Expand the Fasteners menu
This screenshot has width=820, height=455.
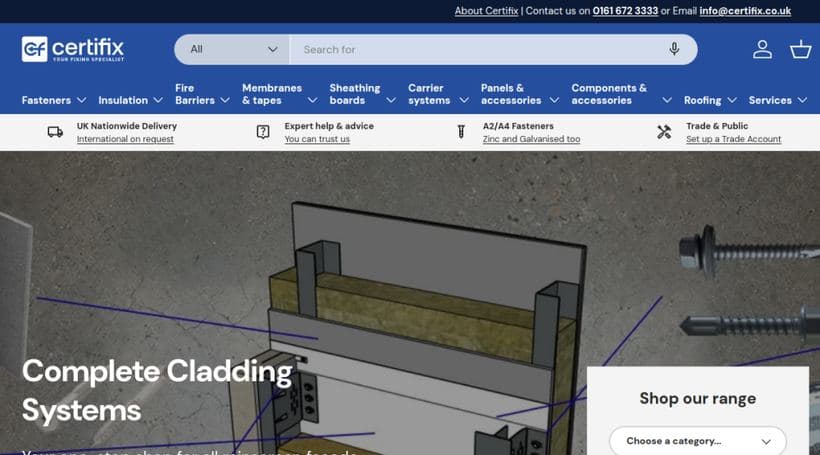pyautogui.click(x=54, y=100)
